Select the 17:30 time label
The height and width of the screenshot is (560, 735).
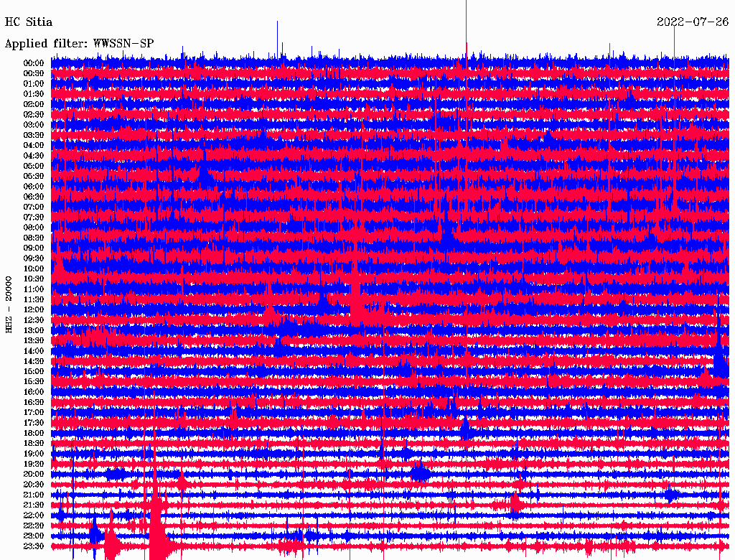point(34,423)
